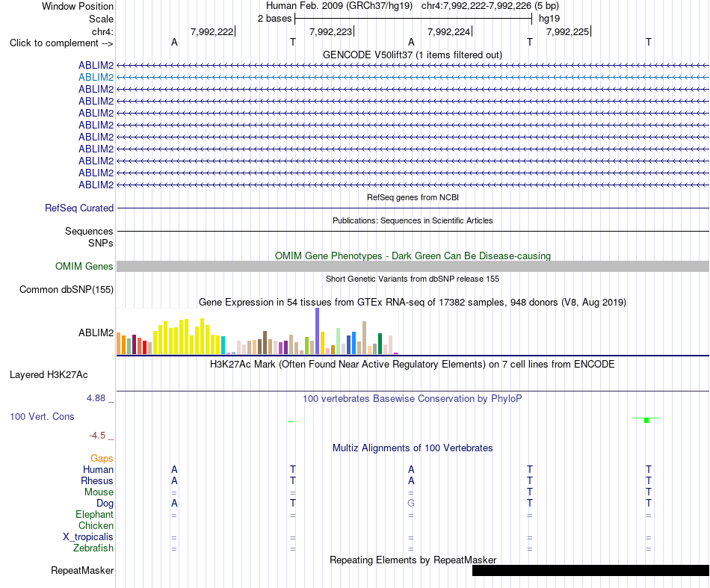The width and height of the screenshot is (710, 588).
Task: Click the -4.5 PhyloP lower limit value
Action: tap(97, 436)
